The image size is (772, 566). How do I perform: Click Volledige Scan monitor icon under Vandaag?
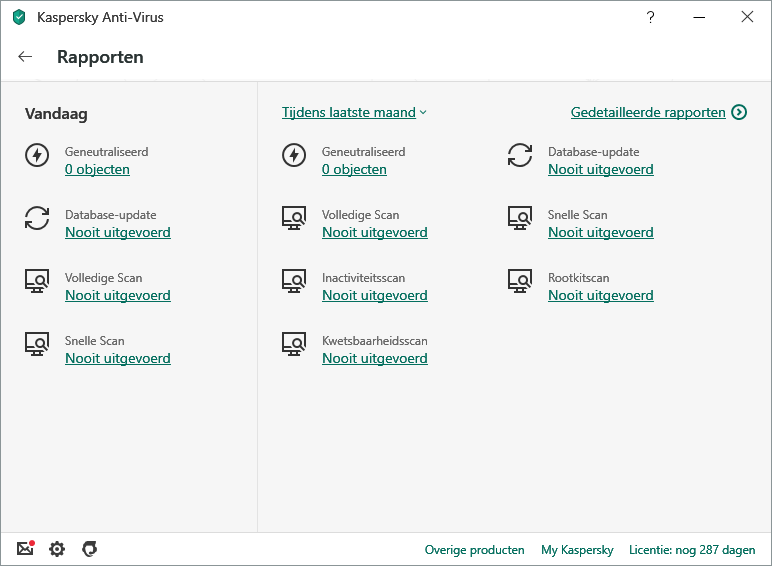click(37, 281)
